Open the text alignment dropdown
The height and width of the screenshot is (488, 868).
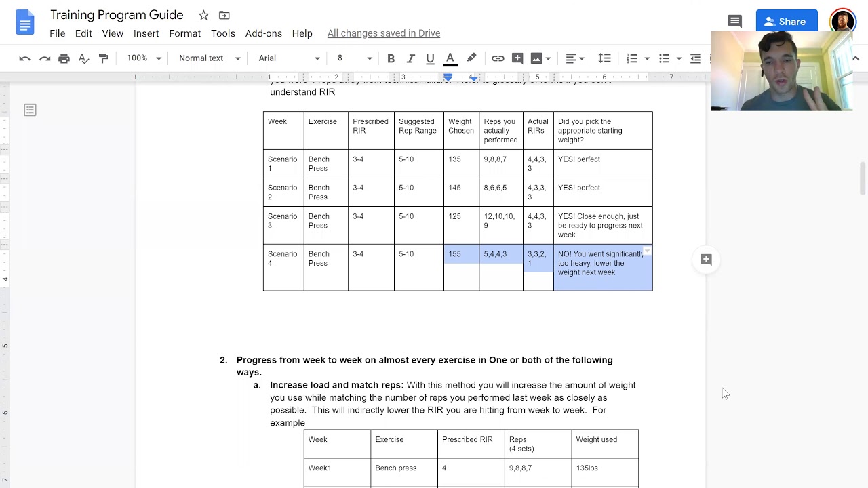click(575, 58)
